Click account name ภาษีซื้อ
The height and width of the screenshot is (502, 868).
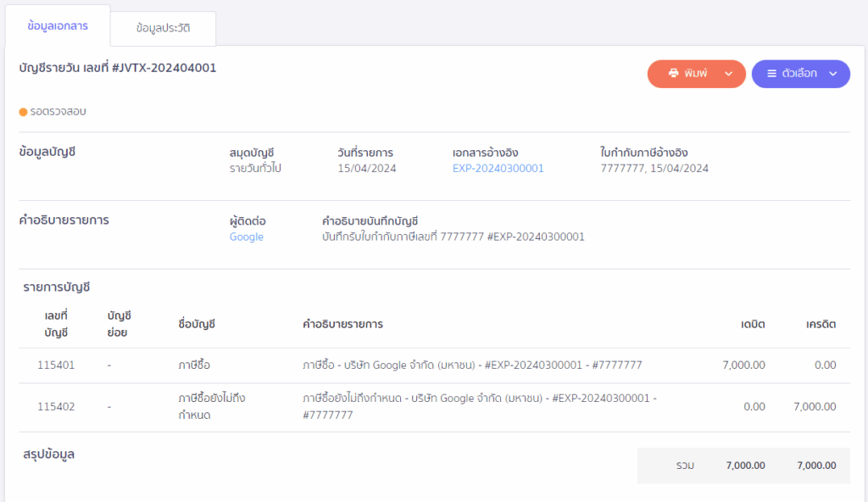(x=194, y=365)
